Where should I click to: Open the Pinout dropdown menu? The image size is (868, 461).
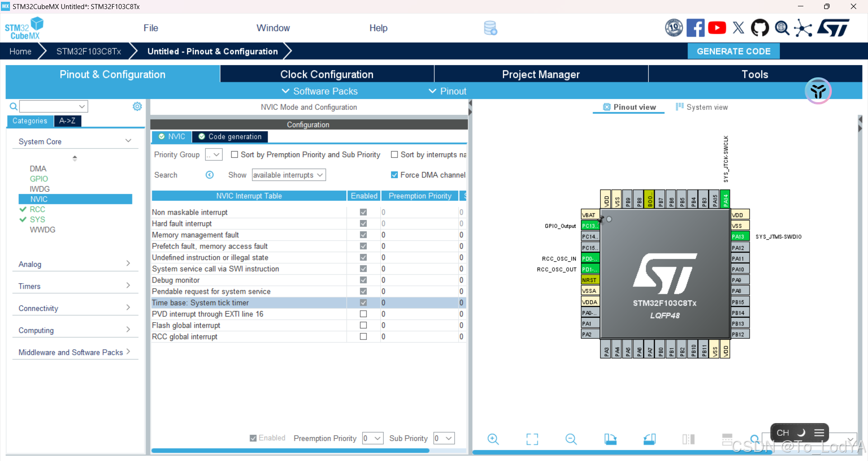448,91
